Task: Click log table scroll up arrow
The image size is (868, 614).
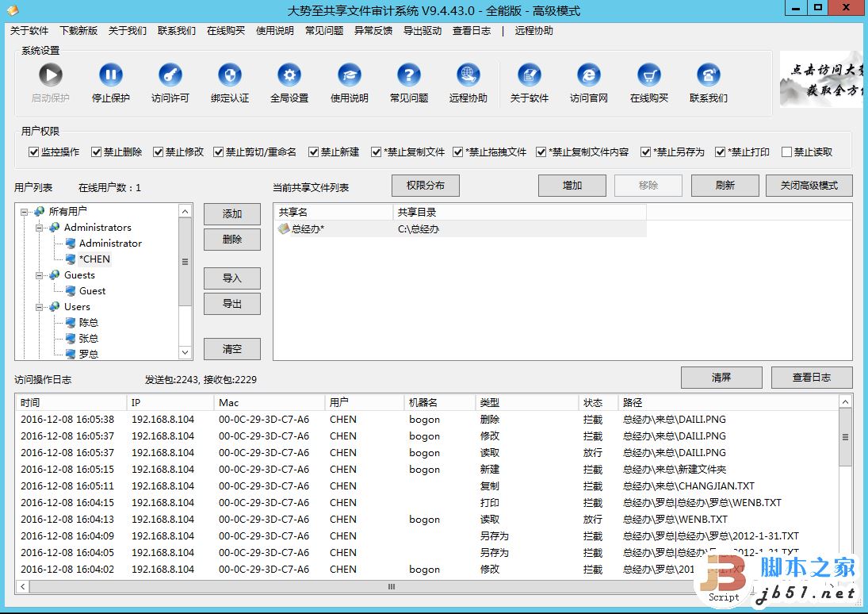Action: (845, 401)
